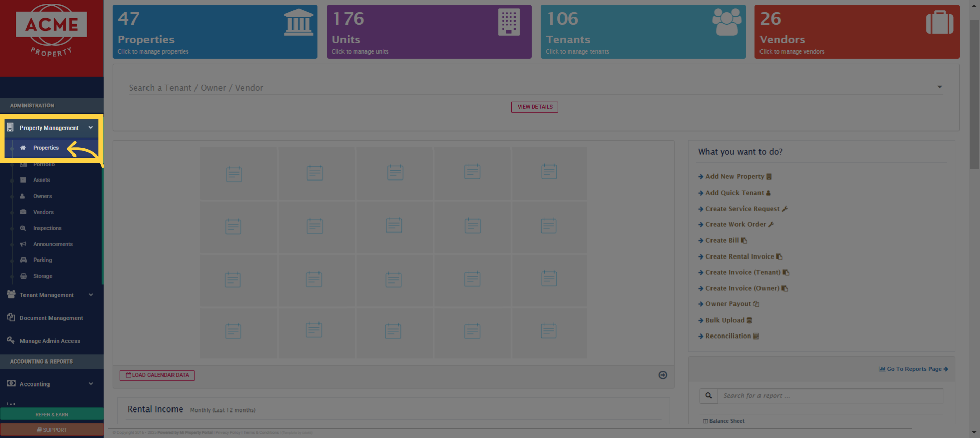Open the Units summary card

429,32
